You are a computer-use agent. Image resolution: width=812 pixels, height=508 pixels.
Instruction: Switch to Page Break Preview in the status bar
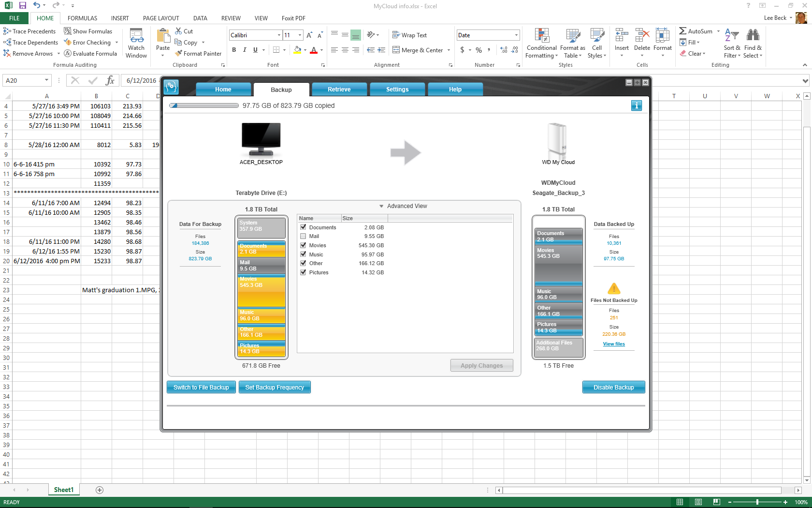point(717,502)
